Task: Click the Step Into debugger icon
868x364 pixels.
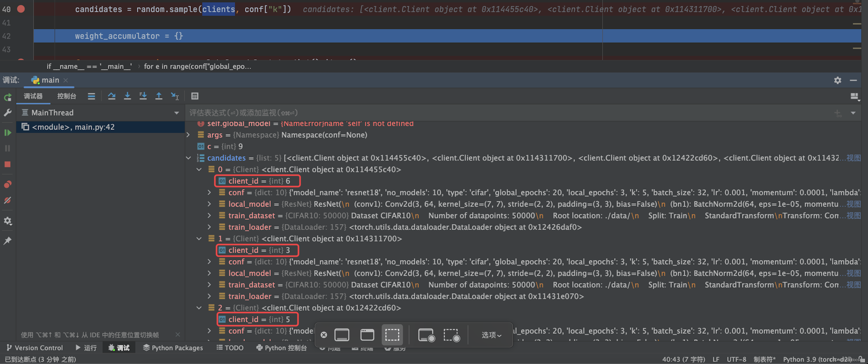Action: coord(127,96)
